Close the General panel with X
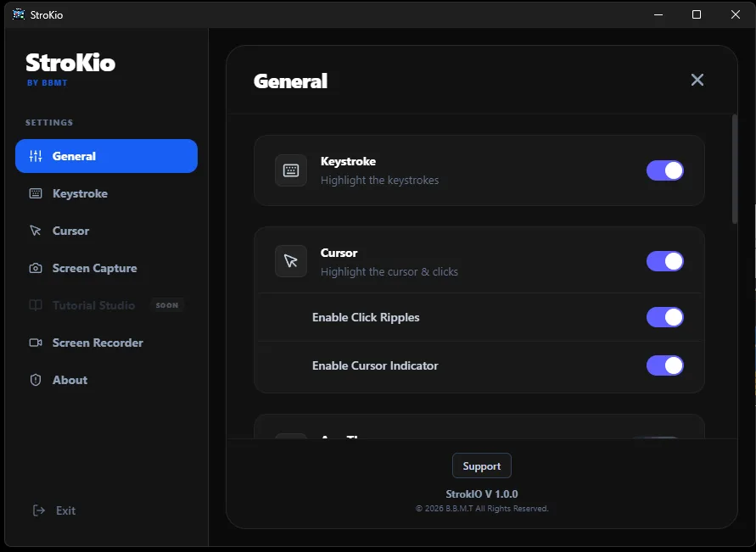 (697, 80)
